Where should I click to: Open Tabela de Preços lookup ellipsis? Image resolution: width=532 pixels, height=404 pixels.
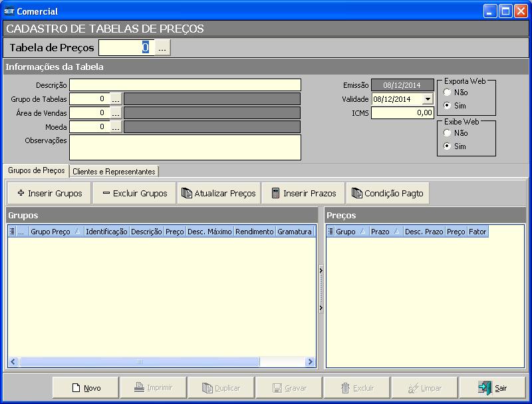pos(163,48)
